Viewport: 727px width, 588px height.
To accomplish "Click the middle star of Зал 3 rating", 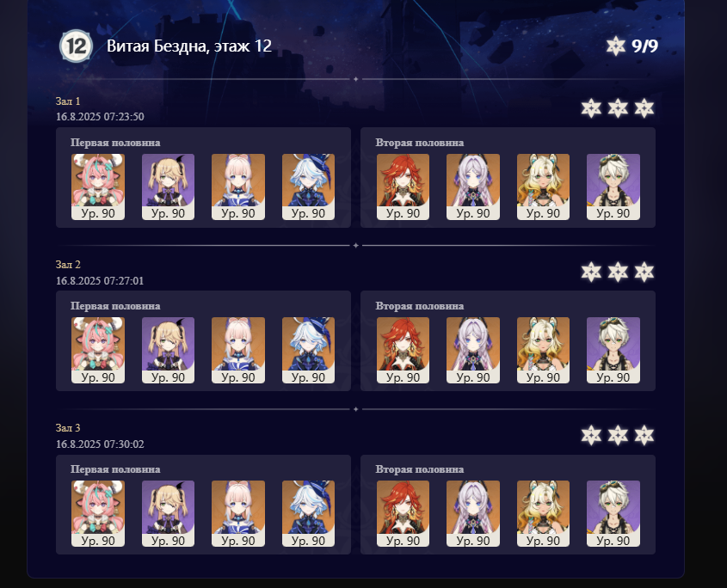I will coord(618,436).
